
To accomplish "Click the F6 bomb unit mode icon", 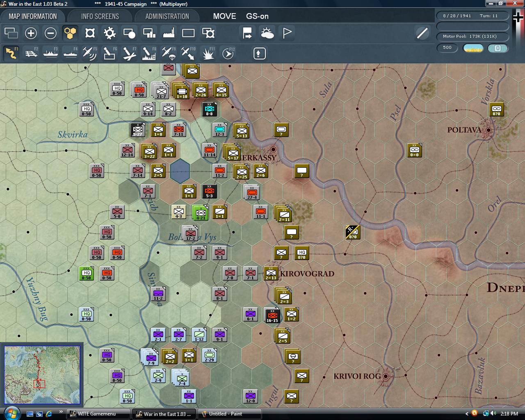I will pyautogui.click(x=110, y=53).
